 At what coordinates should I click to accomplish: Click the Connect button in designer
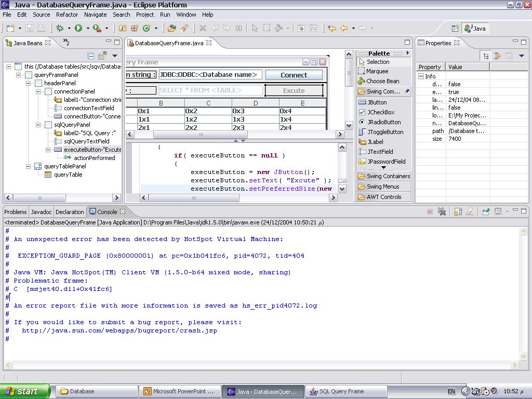pyautogui.click(x=294, y=75)
